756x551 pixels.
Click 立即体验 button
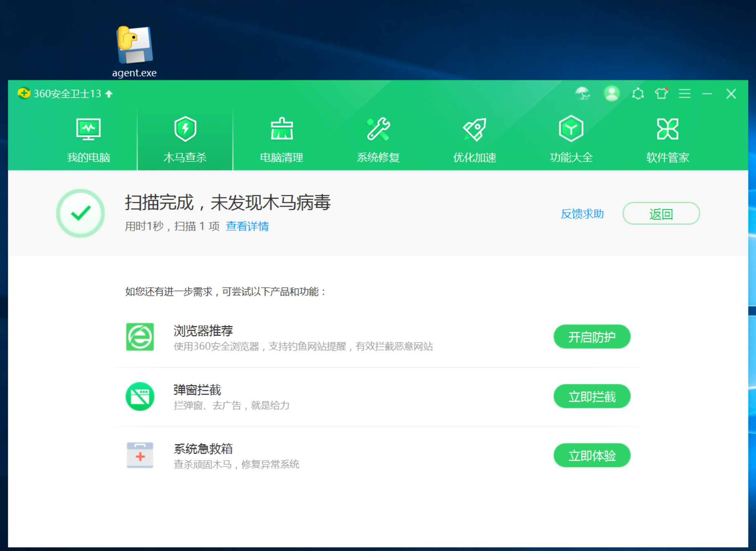point(592,455)
